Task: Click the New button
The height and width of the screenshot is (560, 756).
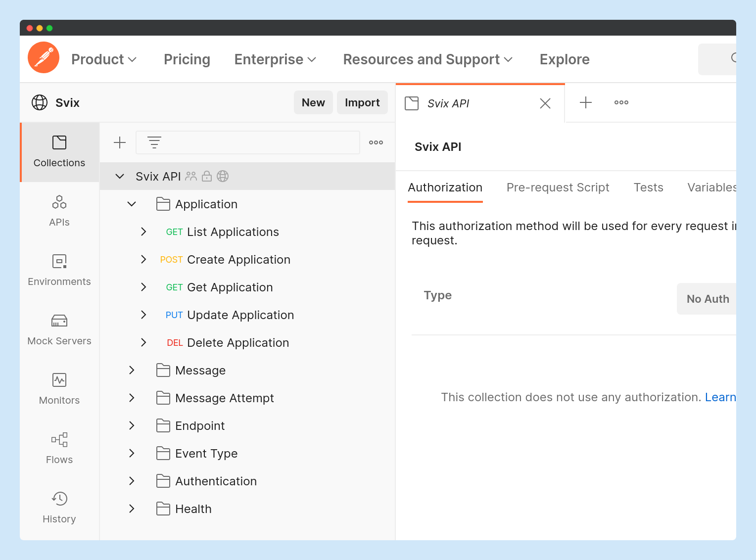Action: coord(313,102)
